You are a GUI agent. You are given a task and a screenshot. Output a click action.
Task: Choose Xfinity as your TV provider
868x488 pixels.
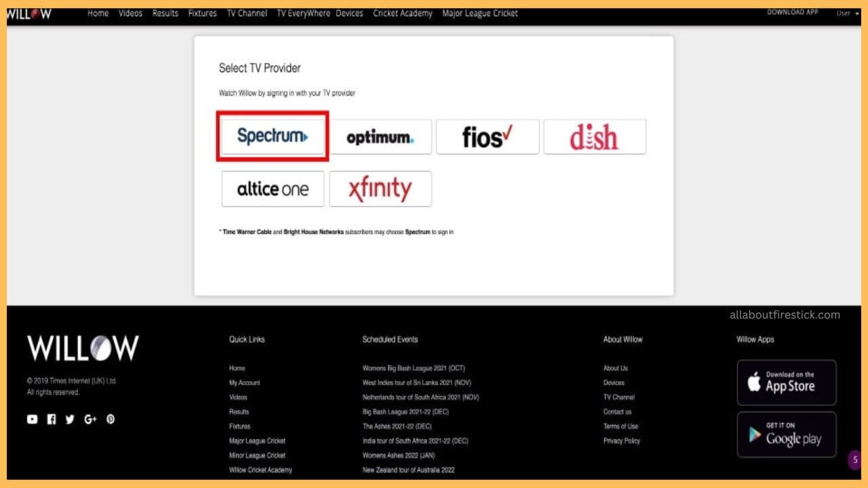coord(380,188)
